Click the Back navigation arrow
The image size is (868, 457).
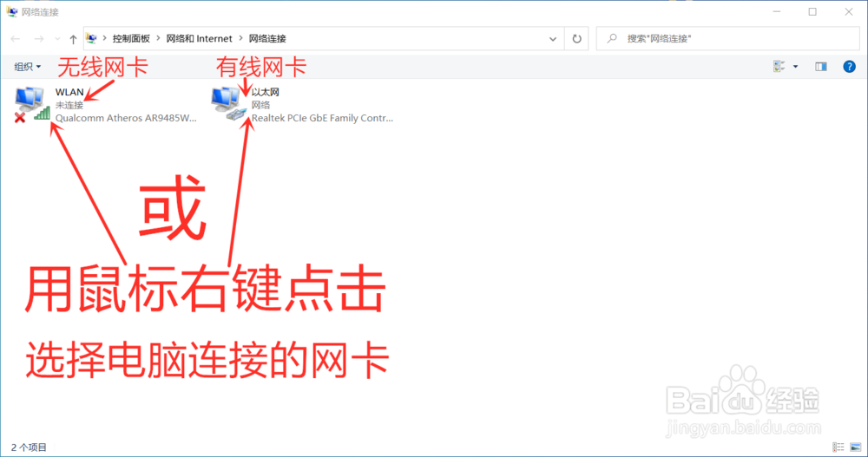(16, 39)
